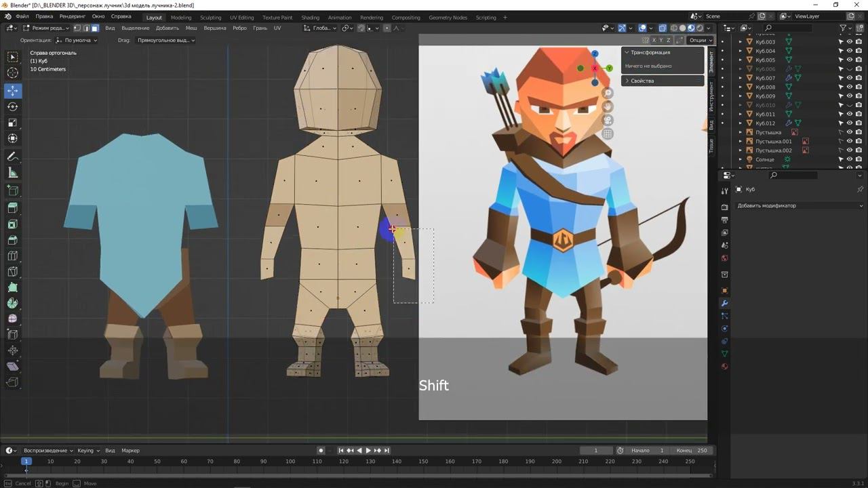Image resolution: width=868 pixels, height=488 pixels.
Task: Toggle viewport visibility of Солнце
Action: (x=849, y=159)
